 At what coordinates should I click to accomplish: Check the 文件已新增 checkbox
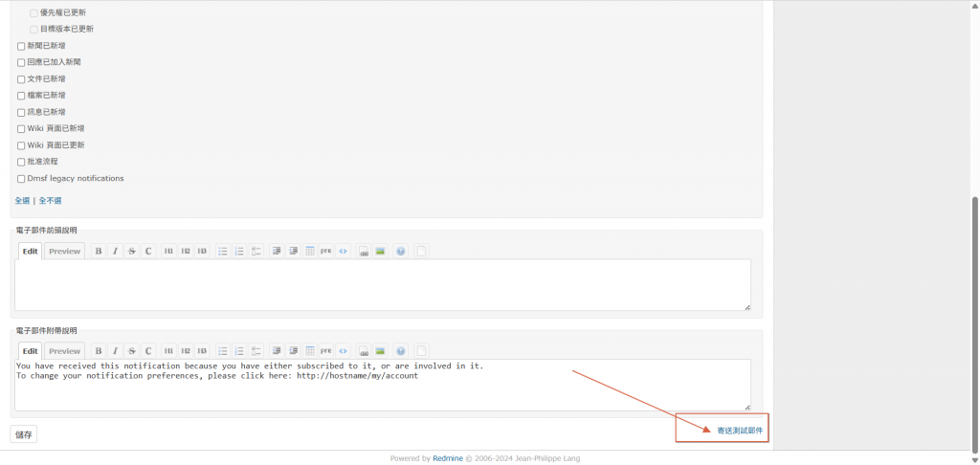coord(21,79)
